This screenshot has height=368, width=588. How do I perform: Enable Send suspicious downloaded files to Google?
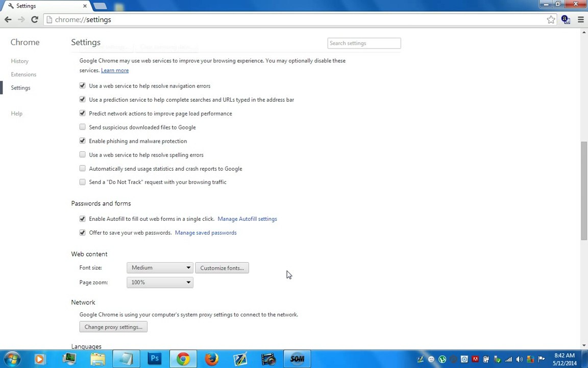(83, 127)
